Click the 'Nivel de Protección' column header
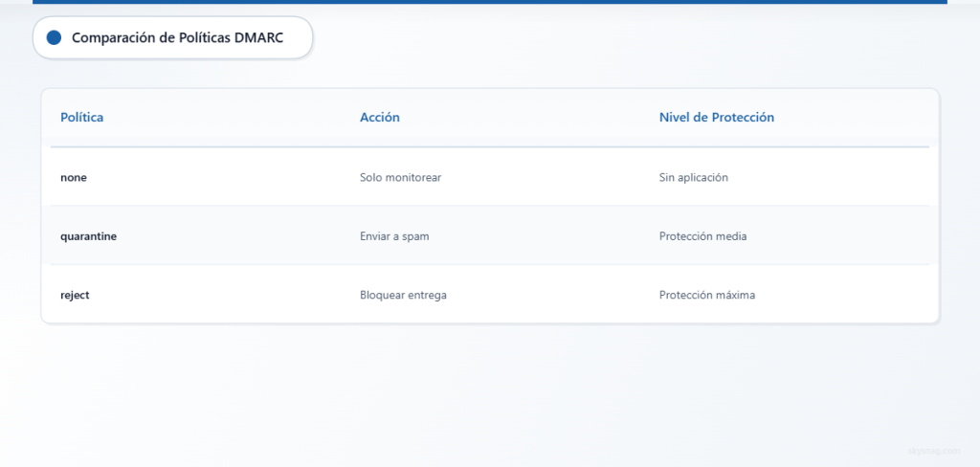This screenshot has width=980, height=467. [716, 117]
